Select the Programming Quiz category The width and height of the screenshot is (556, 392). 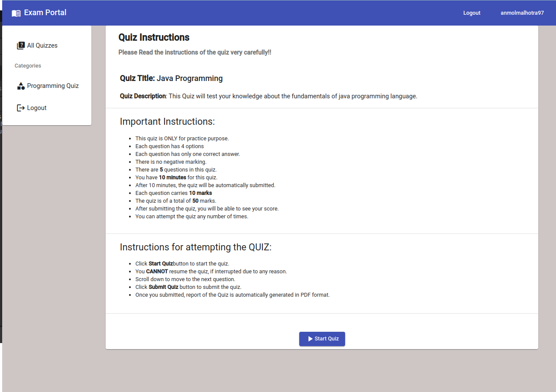[x=53, y=86]
